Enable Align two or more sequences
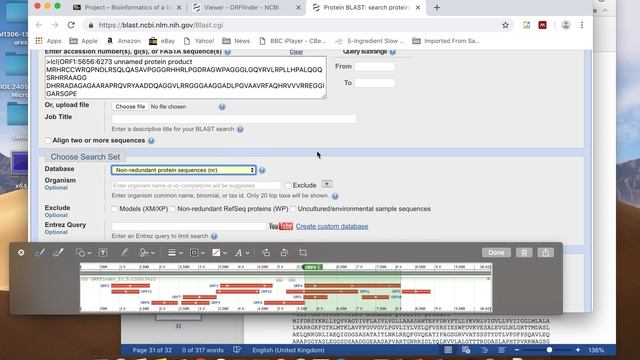This screenshot has height=360, width=640. (x=48, y=141)
